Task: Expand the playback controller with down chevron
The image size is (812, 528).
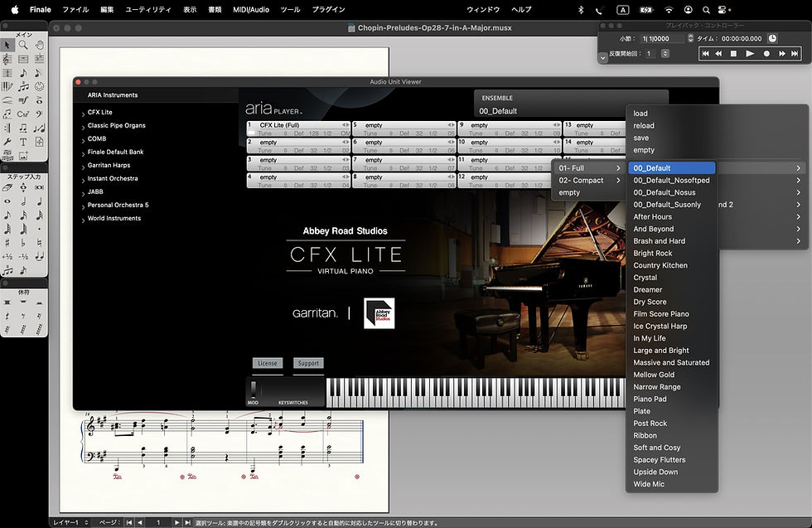Action: (x=602, y=57)
